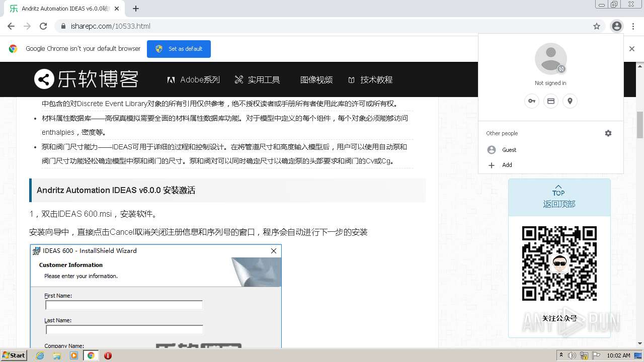Open the 图像视频 menu
The image size is (644, 362).
click(x=316, y=79)
